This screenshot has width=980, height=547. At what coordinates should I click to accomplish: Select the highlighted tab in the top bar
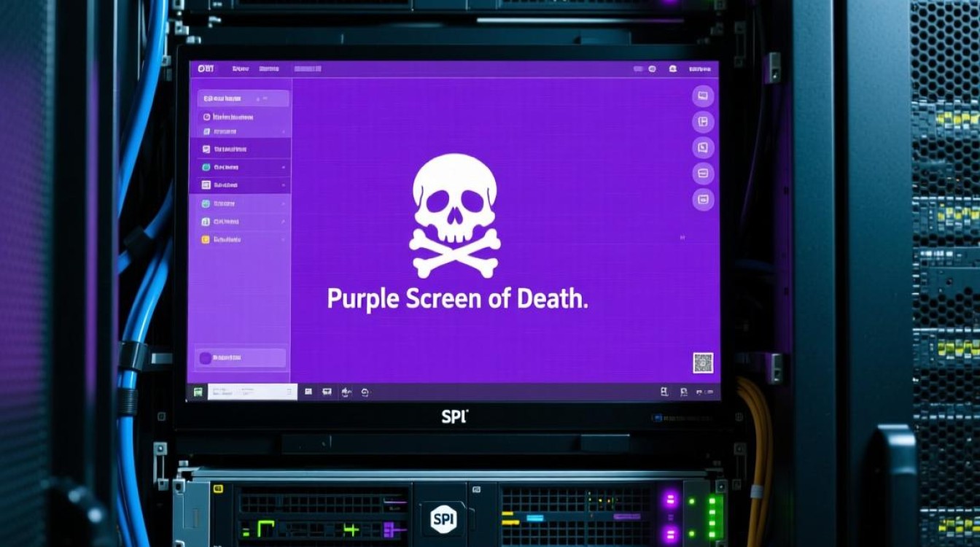pos(307,69)
